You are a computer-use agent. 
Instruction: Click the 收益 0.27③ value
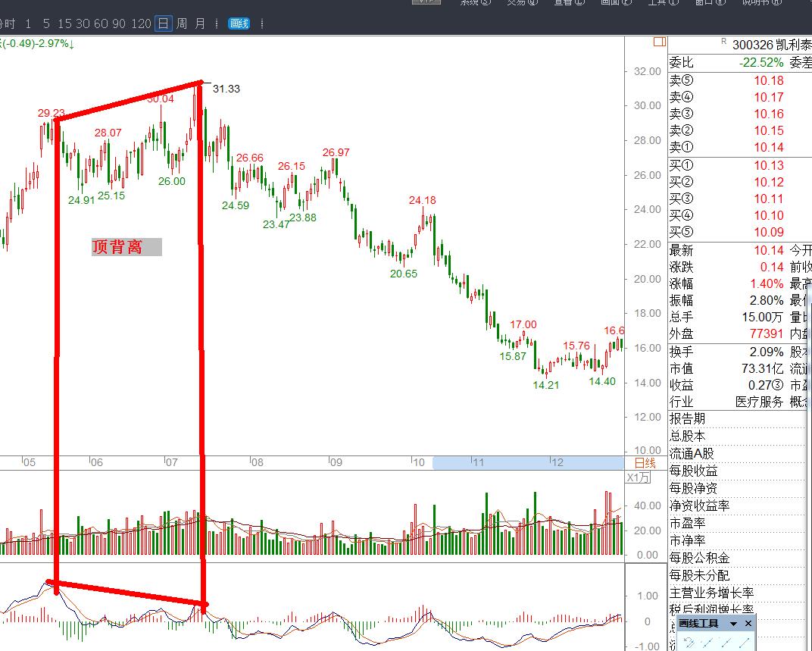[x=766, y=385]
